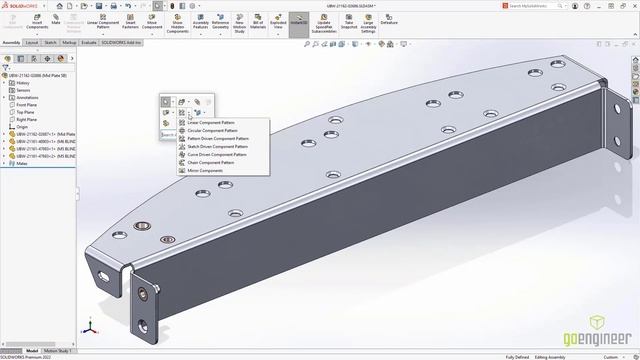Open the DisplayManager tab
640x360 pixels.
(x=61, y=59)
